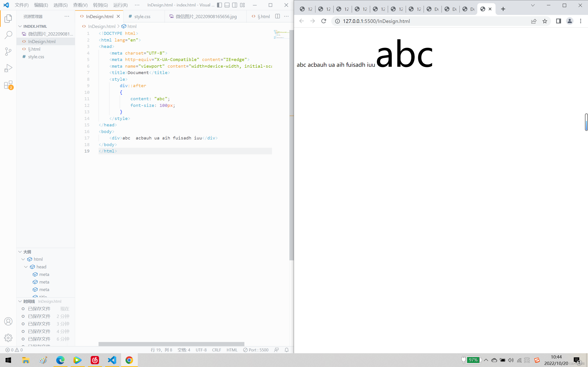Click the Manage gear icon
588x367 pixels.
point(8,338)
